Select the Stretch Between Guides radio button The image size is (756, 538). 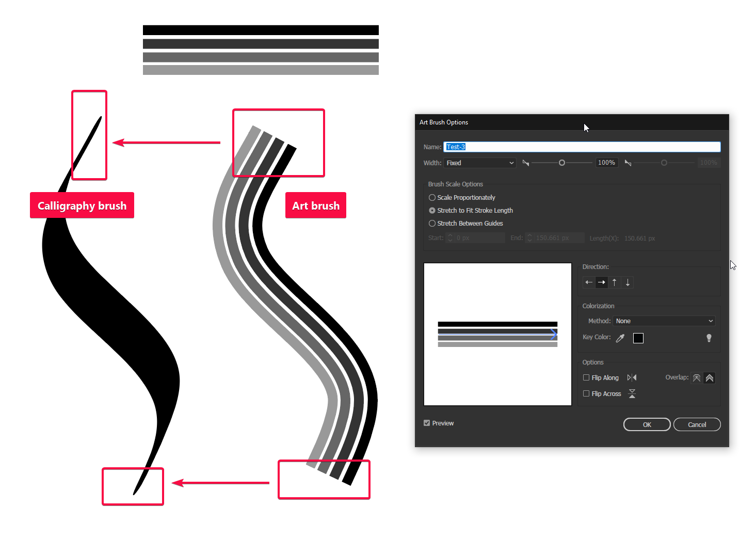[432, 223]
